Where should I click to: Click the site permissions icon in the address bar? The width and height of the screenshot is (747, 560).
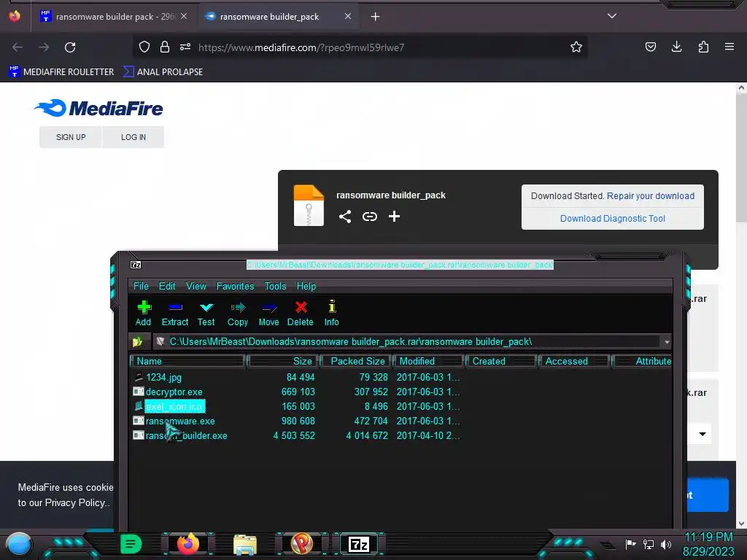185,47
